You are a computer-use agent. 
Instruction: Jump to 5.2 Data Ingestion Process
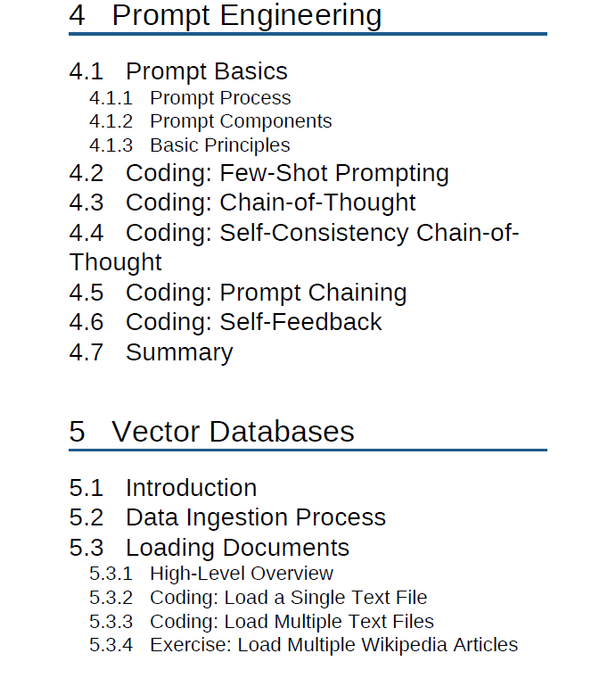point(227,517)
